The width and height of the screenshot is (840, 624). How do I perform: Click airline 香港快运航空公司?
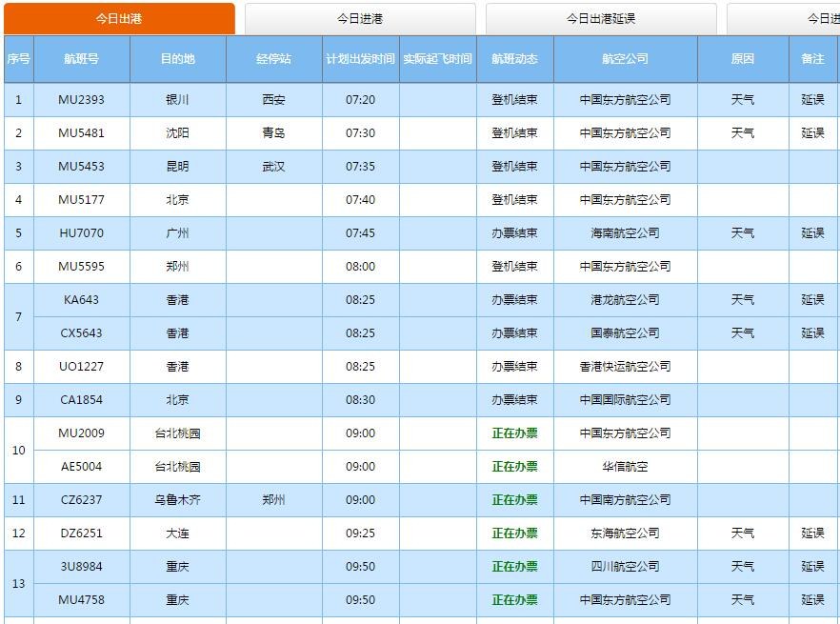point(625,366)
